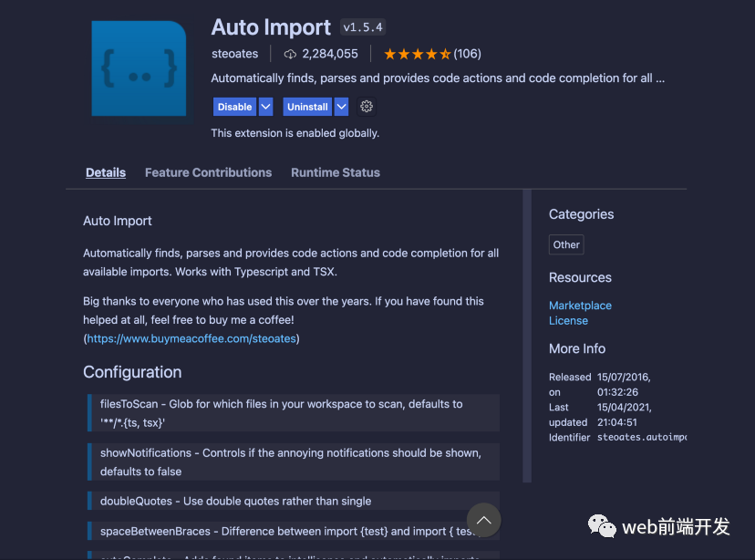Click the steoates publisher name
This screenshot has height=560, width=755.
pyautogui.click(x=234, y=54)
